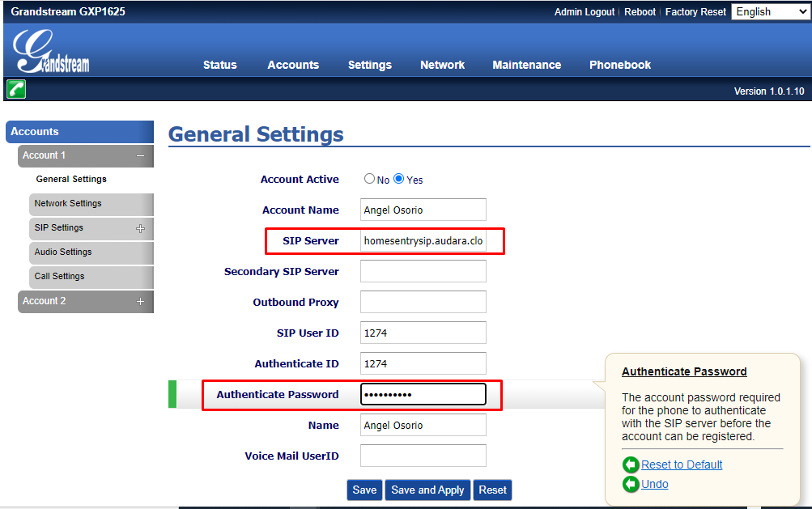Click the Reset button

[x=492, y=490]
